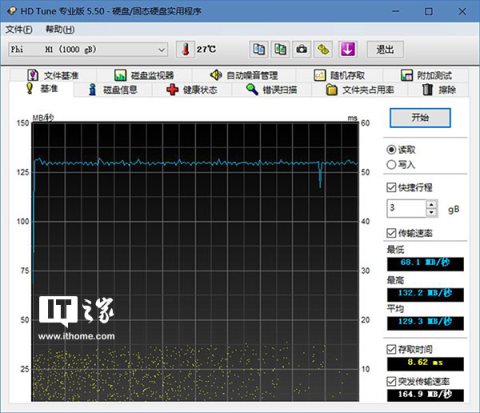Click the gB size input field
This screenshot has width=480, height=413.
[x=406, y=208]
